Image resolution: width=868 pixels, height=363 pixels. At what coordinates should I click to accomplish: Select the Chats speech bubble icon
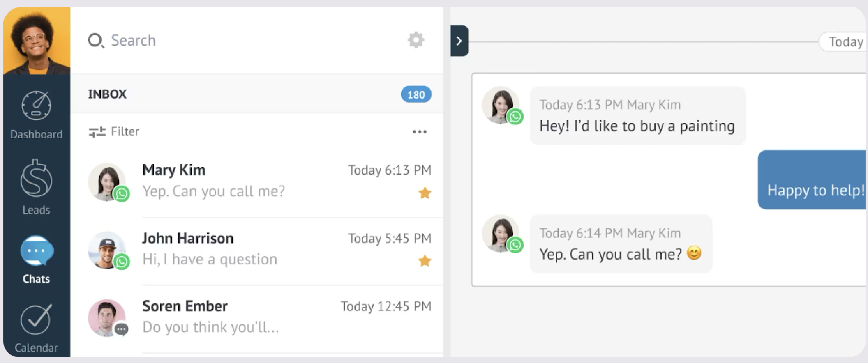(x=37, y=250)
